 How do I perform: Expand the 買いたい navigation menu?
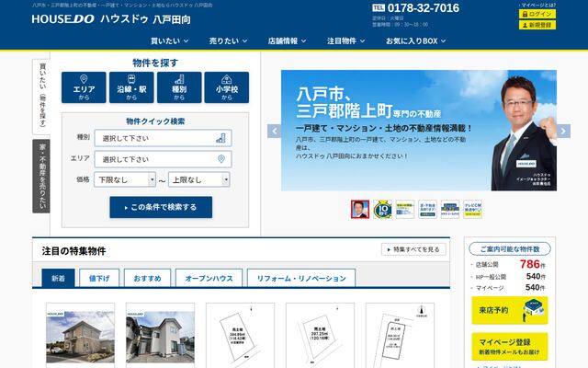click(169, 40)
